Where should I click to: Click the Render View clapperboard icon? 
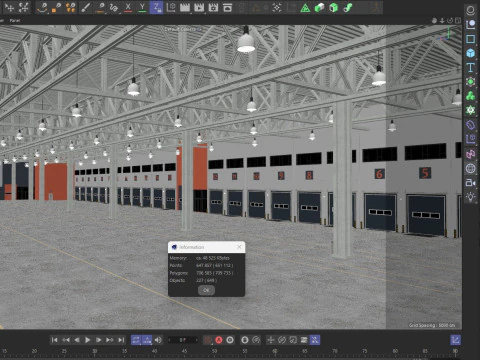(x=185, y=7)
